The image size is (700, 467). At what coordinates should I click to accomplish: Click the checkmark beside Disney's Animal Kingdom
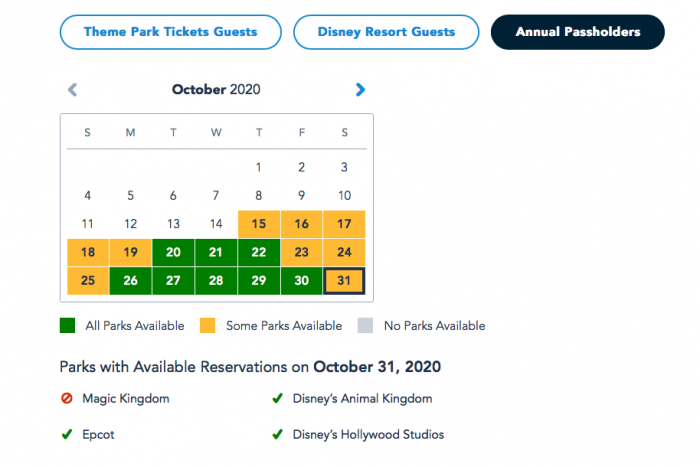277,398
